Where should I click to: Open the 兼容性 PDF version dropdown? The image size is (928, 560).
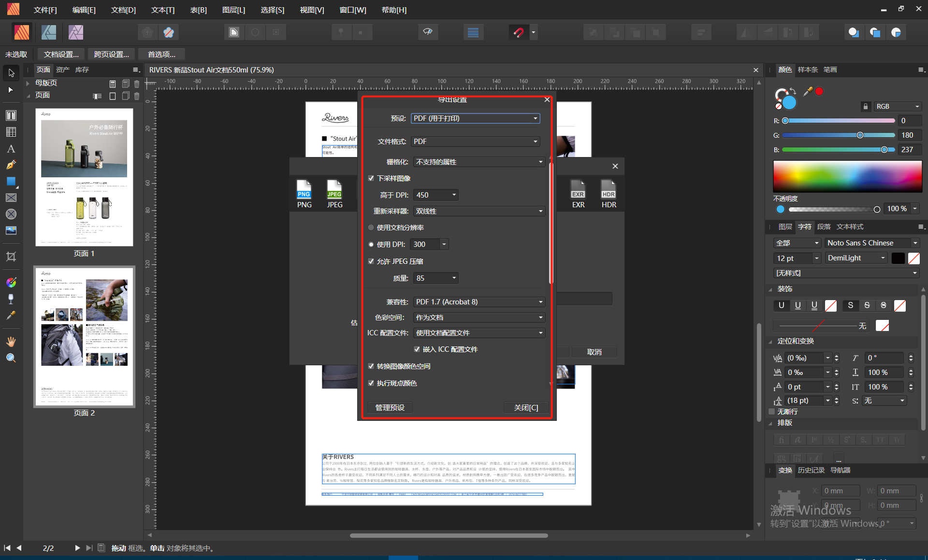[479, 302]
